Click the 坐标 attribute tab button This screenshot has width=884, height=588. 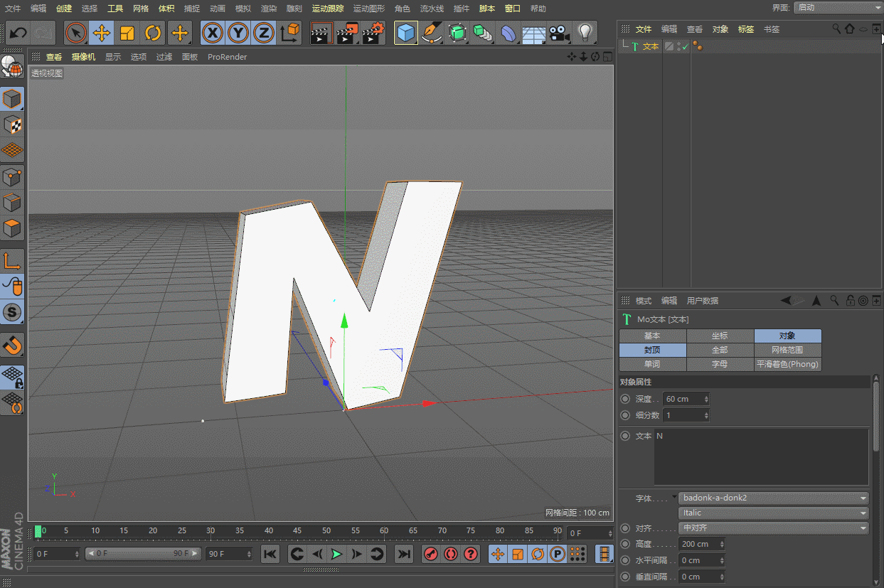[x=720, y=336]
